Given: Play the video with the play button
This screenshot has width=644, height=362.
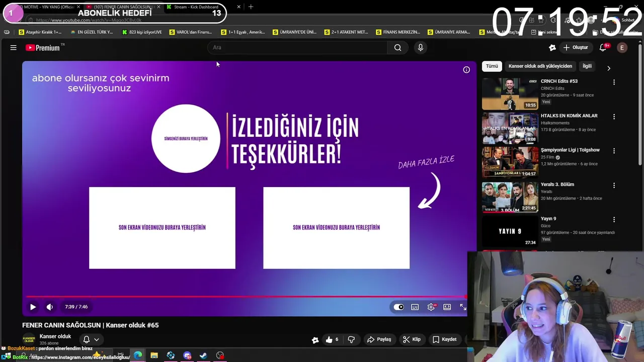Looking at the screenshot, I should pos(33,307).
